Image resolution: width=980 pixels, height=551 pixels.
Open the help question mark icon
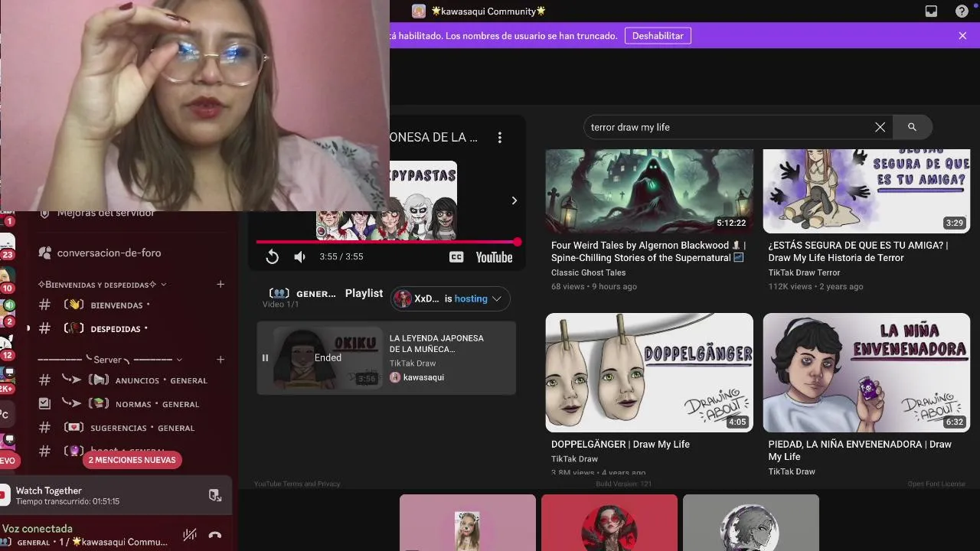click(x=962, y=11)
